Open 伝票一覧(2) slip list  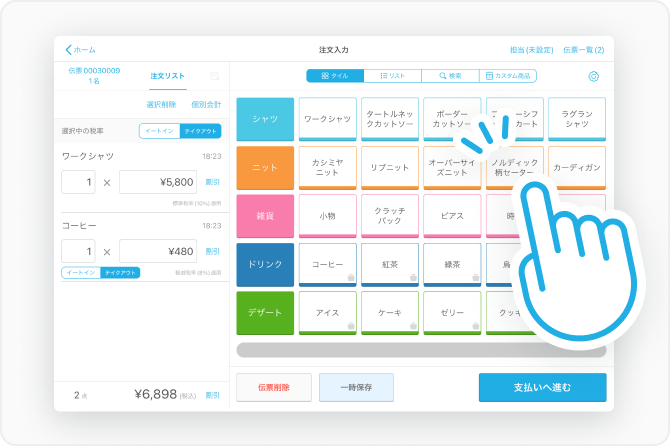click(x=583, y=49)
